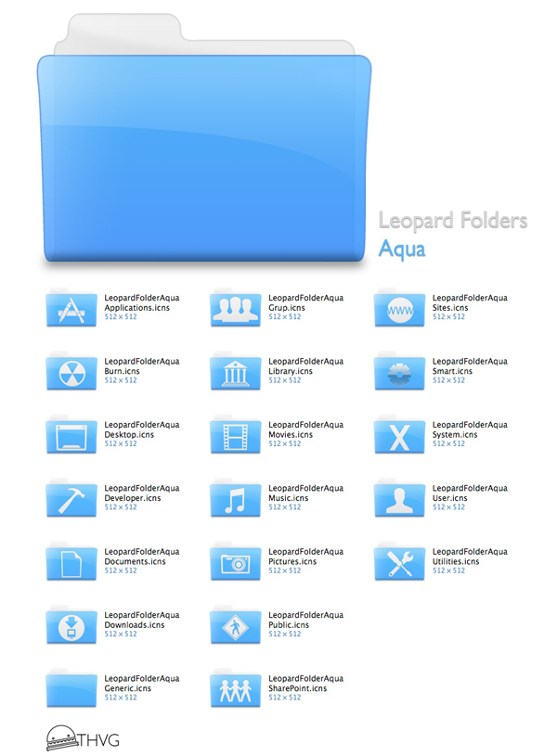Click the 'SharePoint.icns' file name
Viewport: 557px width, 756px height.
pyautogui.click(x=298, y=688)
